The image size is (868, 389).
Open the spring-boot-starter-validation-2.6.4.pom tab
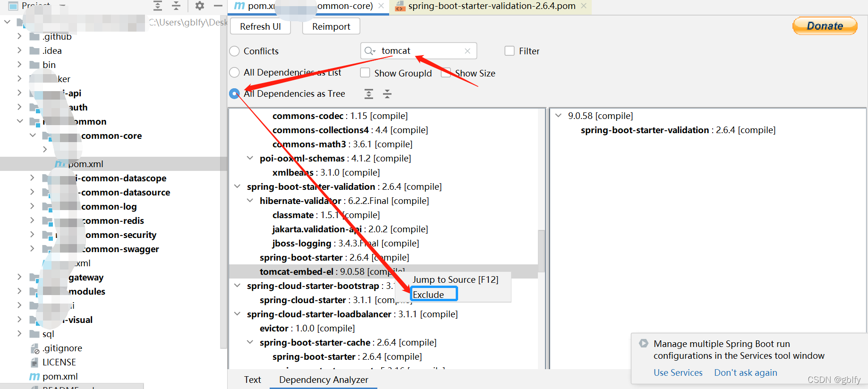[490, 6]
